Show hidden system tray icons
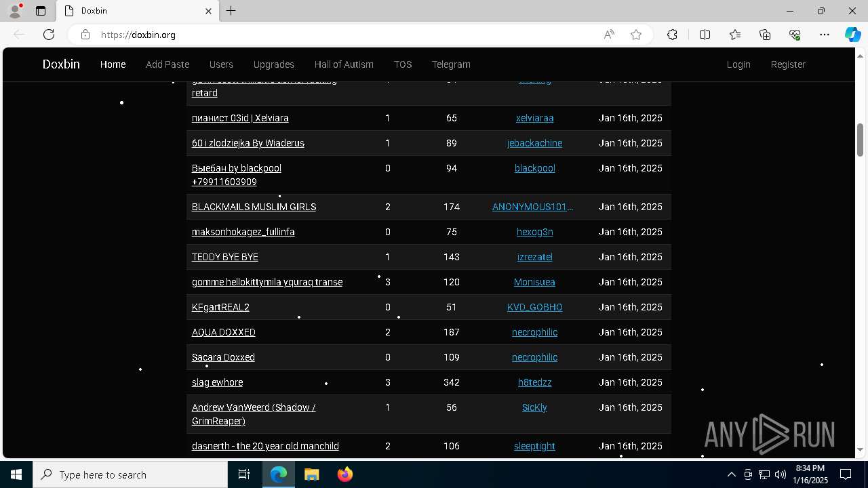Viewport: 868px width, 488px height. (731, 474)
